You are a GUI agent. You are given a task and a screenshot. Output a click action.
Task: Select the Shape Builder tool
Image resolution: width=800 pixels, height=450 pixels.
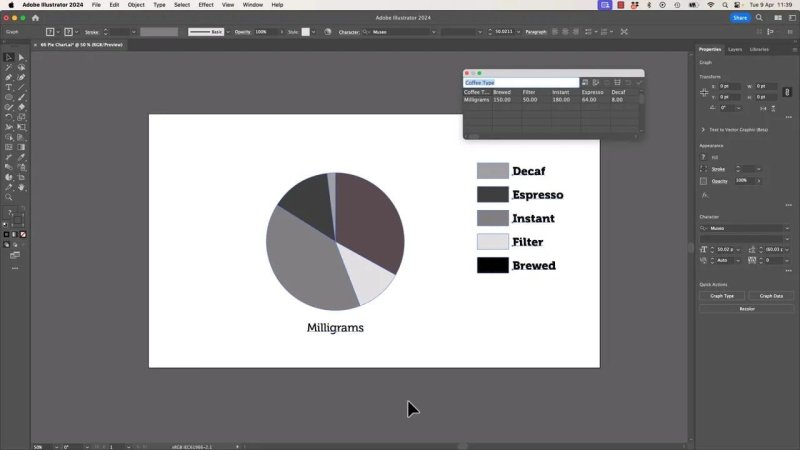click(x=9, y=137)
